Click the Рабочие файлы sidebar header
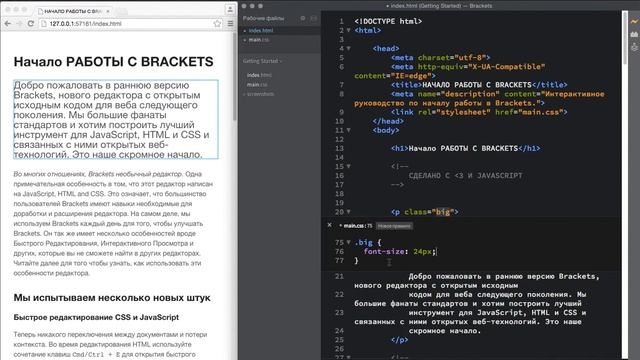This screenshot has height=360, width=640. (263, 18)
